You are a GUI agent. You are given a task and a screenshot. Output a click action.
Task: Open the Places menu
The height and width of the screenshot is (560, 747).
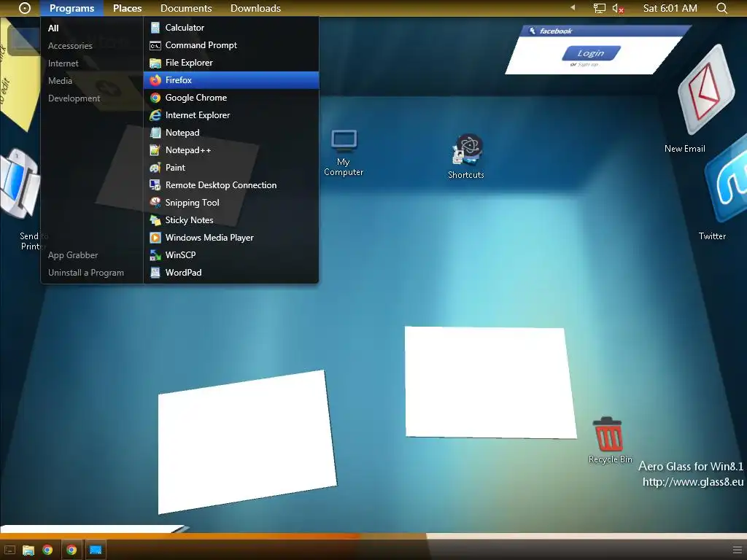point(127,8)
